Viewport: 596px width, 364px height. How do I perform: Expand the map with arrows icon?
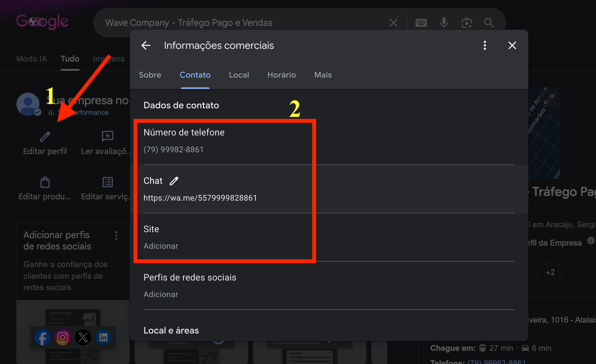[548, 100]
